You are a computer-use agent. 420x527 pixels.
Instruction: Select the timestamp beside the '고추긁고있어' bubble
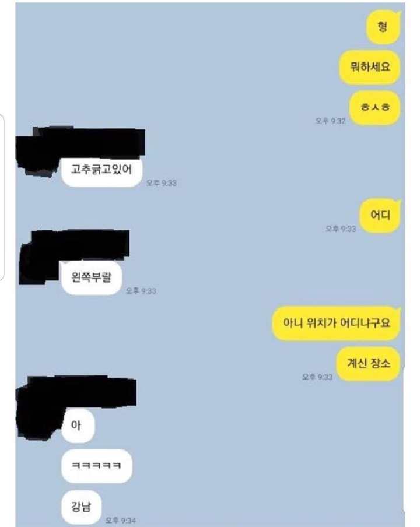[162, 183]
